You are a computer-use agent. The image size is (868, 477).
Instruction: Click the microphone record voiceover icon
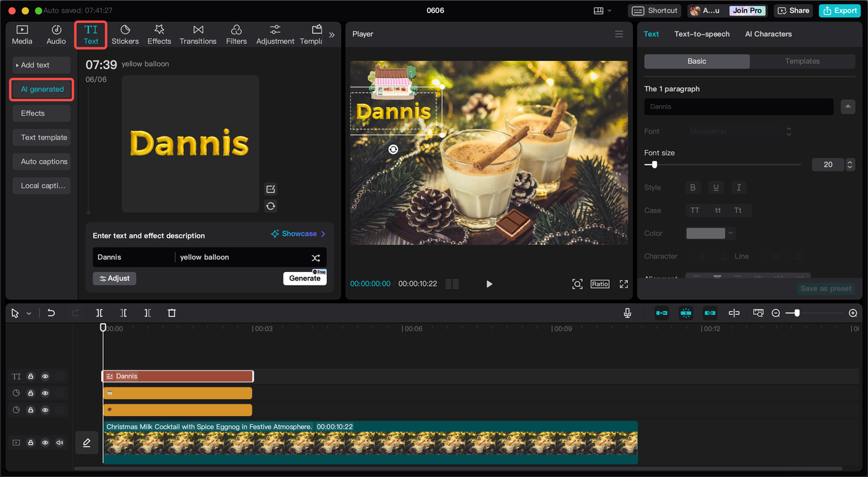[627, 313]
